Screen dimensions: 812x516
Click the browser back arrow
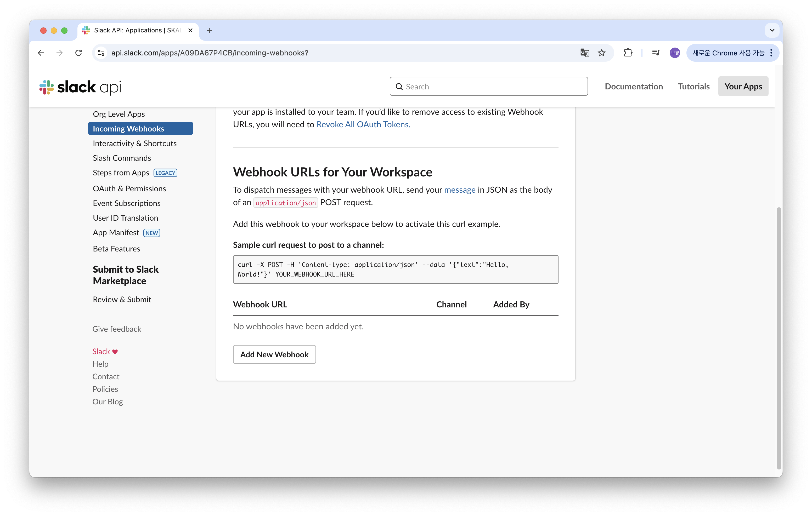click(41, 53)
